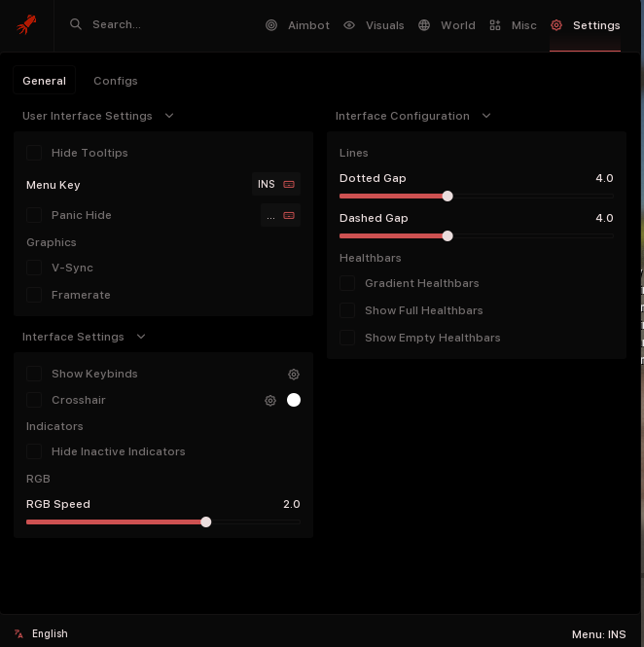This screenshot has width=644, height=647.
Task: Enable Show Empty Healthbars checkbox
Action: (x=347, y=338)
